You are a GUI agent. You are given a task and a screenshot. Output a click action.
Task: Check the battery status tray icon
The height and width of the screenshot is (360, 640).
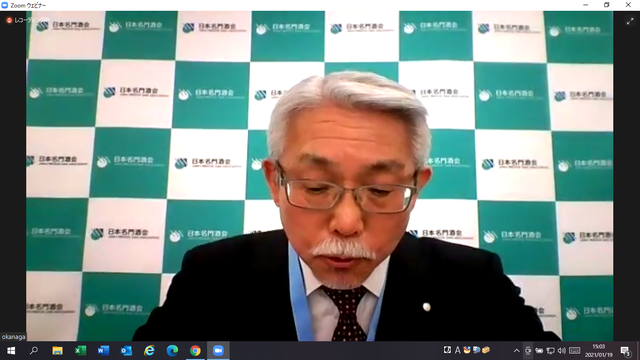pos(539,351)
